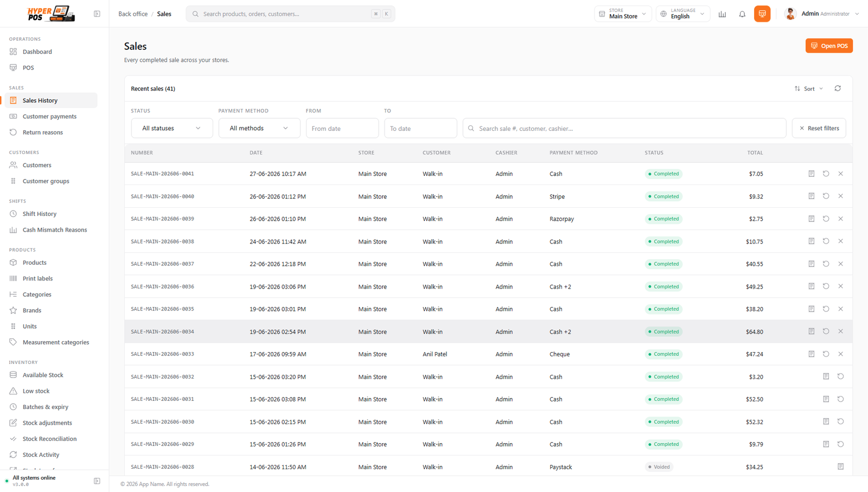Viewport: 868px width, 492px height.
Task: Open Customer groups
Action: coord(51,181)
